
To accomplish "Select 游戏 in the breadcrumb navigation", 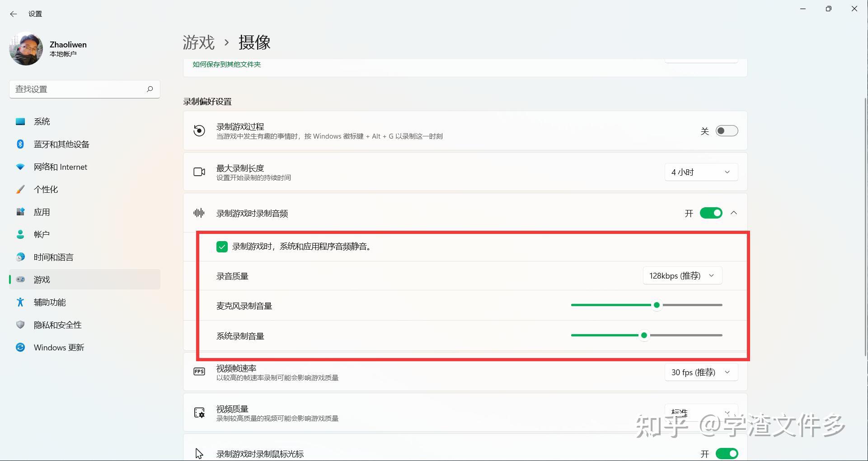I will tap(198, 42).
